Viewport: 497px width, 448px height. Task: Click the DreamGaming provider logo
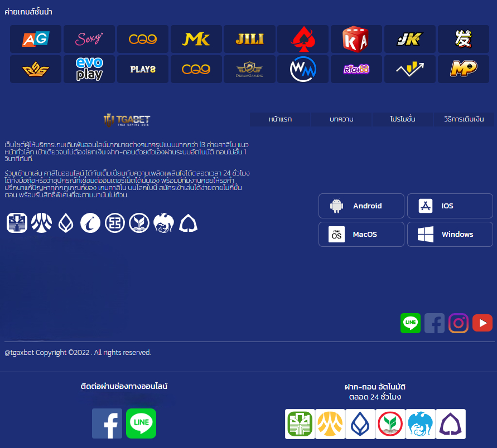pyautogui.click(x=249, y=69)
